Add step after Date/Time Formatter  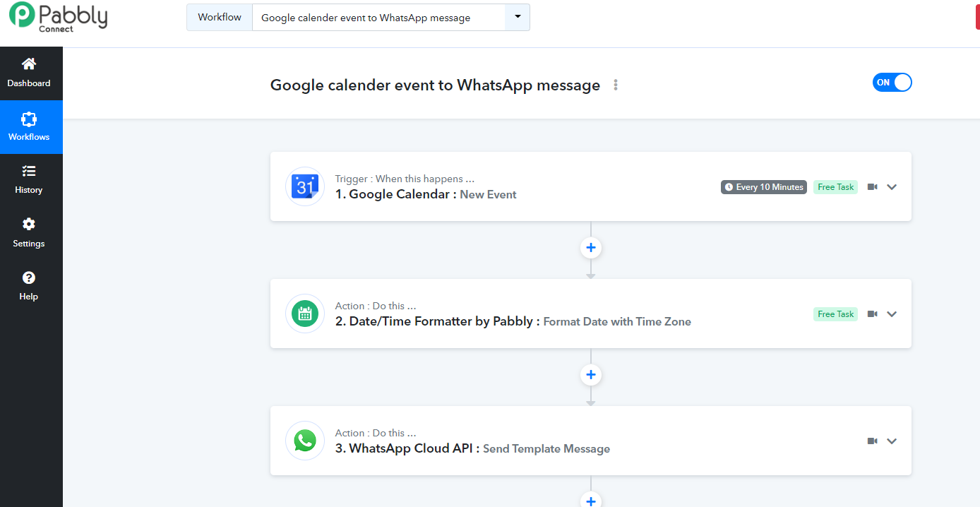tap(591, 375)
